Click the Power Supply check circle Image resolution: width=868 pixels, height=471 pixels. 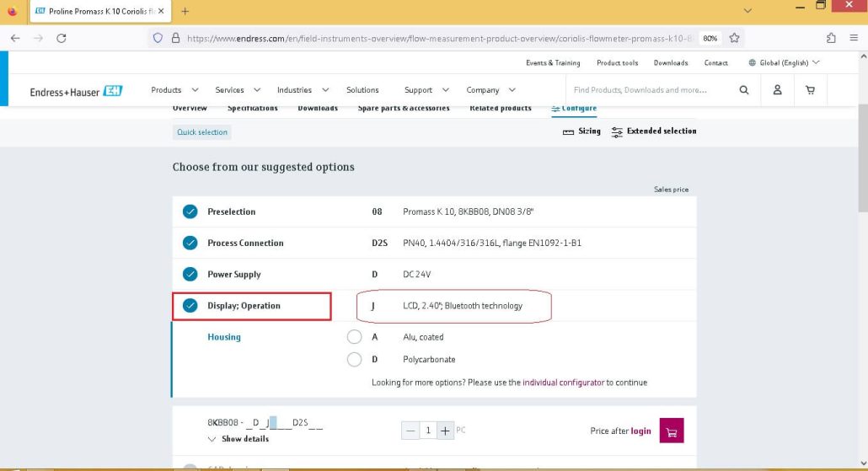click(x=190, y=274)
